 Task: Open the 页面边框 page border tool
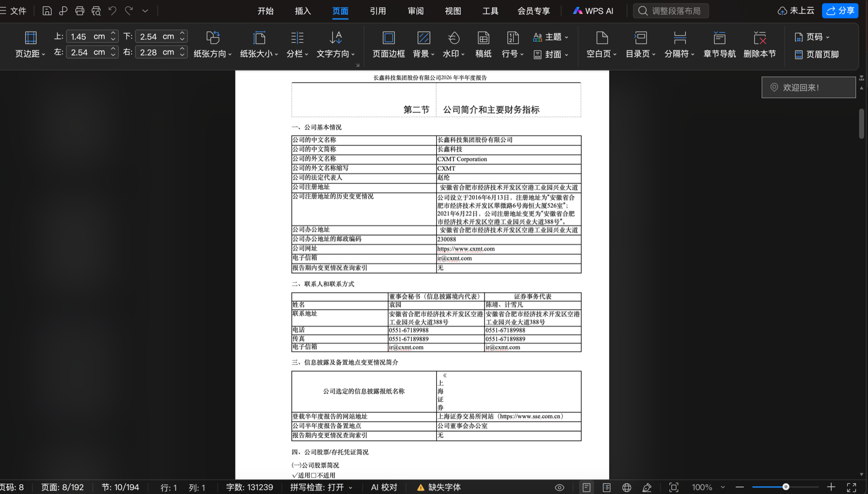tap(388, 44)
